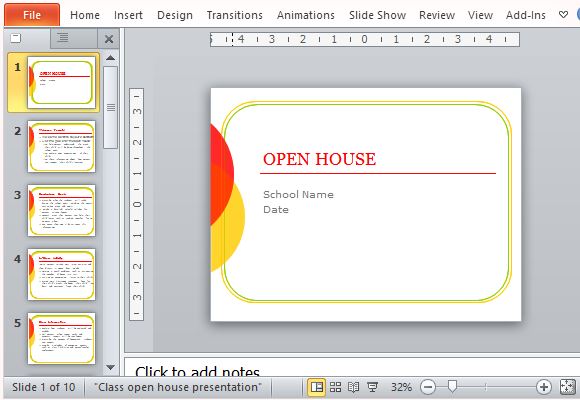Click the zoom slider handle
Image resolution: width=580 pixels, height=400 pixels.
452,387
